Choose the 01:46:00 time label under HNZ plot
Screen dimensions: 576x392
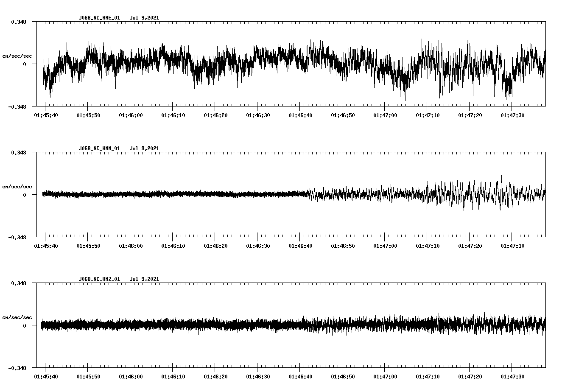click(131, 377)
